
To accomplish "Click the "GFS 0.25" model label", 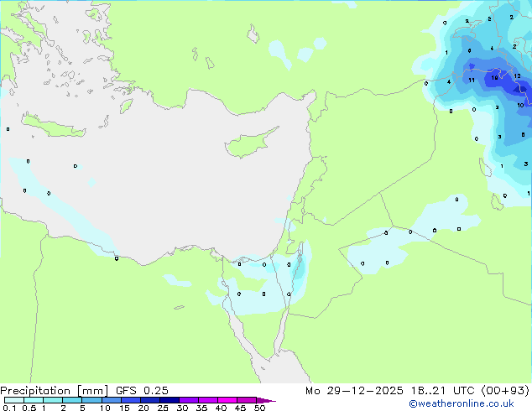I will (x=142, y=391).
